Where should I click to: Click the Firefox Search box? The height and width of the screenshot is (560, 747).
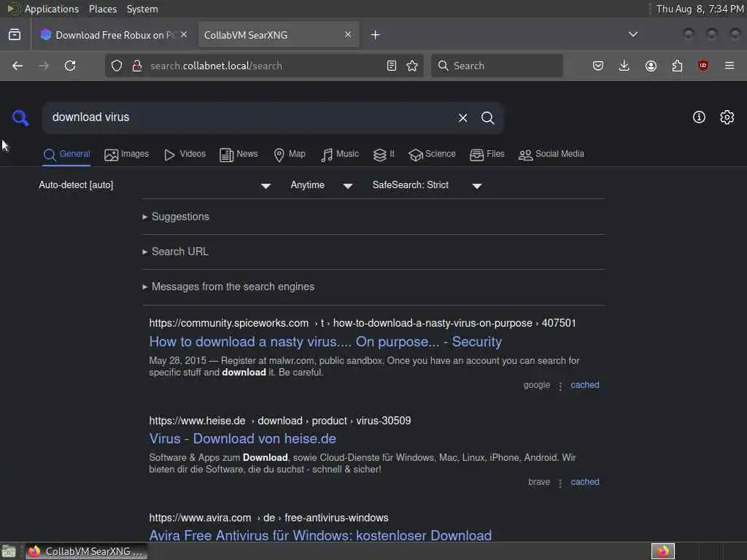(497, 66)
